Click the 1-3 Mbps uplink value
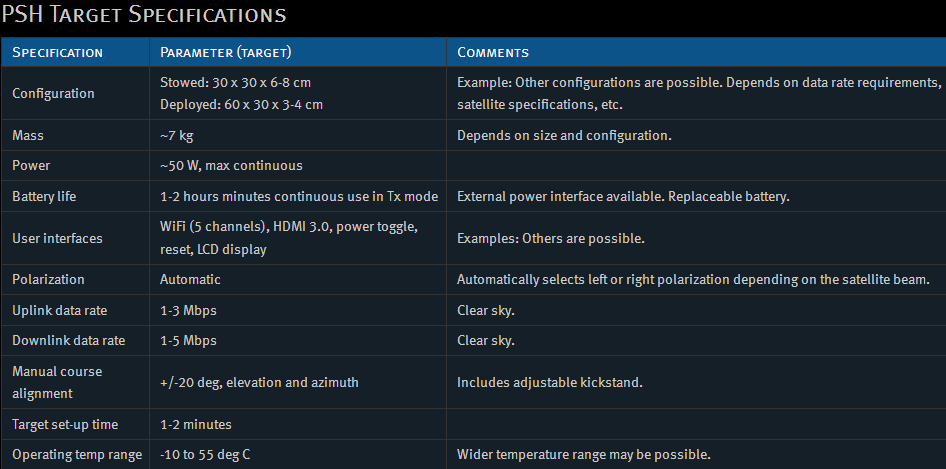The image size is (946, 469). tap(188, 310)
